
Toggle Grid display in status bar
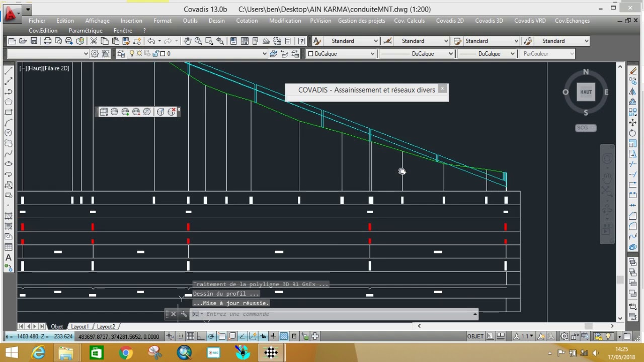click(191, 336)
